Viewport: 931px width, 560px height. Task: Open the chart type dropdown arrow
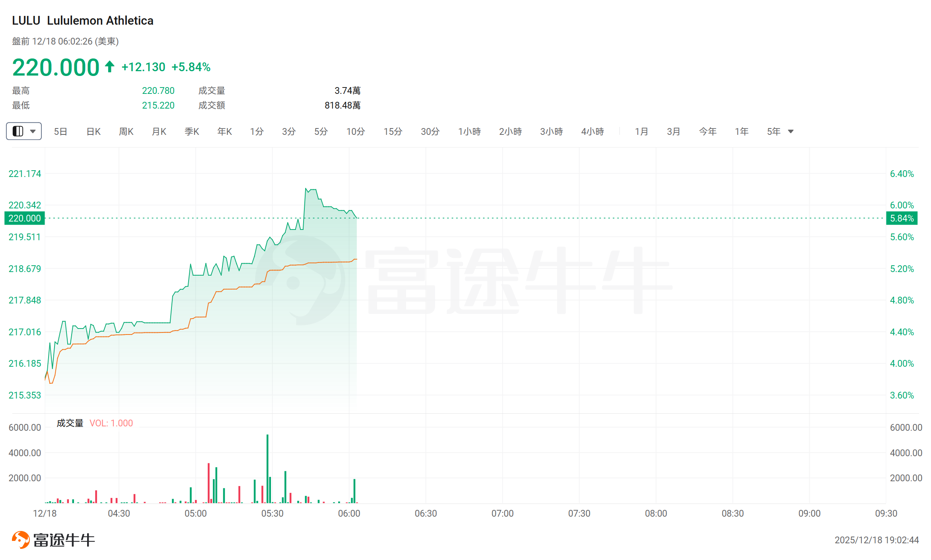coord(33,131)
